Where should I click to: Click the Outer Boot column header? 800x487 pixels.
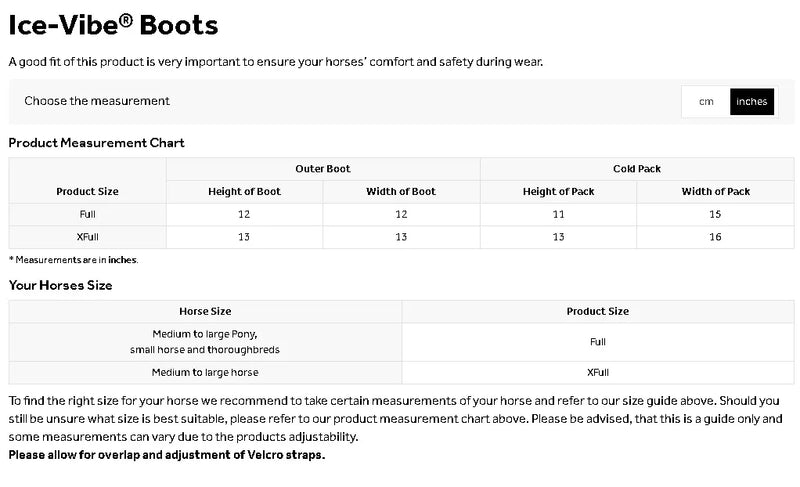click(x=323, y=169)
